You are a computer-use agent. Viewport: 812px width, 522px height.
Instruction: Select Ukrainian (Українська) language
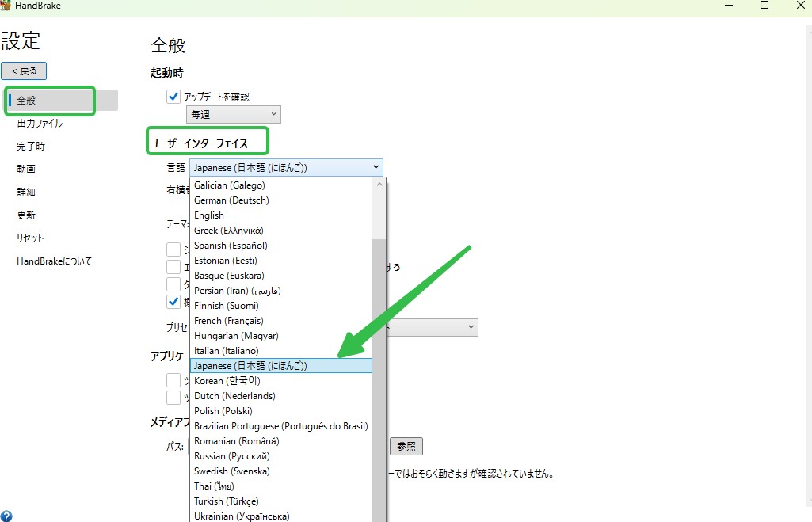(x=281, y=516)
